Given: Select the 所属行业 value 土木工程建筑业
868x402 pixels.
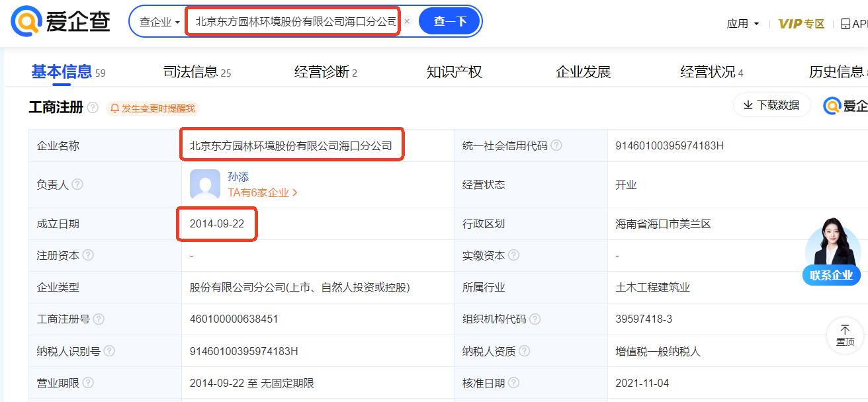Looking at the screenshot, I should [652, 288].
